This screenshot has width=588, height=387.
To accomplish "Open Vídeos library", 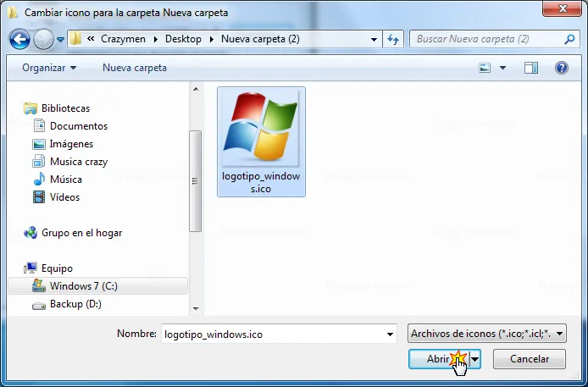I will (x=56, y=197).
